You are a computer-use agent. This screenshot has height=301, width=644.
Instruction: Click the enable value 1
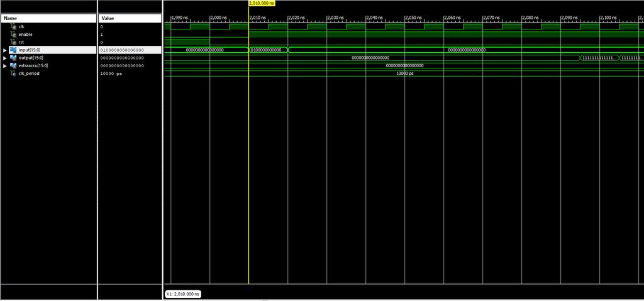click(x=101, y=35)
